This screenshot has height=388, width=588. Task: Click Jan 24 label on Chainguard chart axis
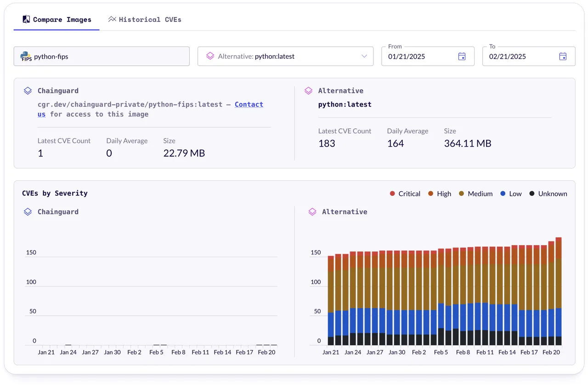(68, 352)
